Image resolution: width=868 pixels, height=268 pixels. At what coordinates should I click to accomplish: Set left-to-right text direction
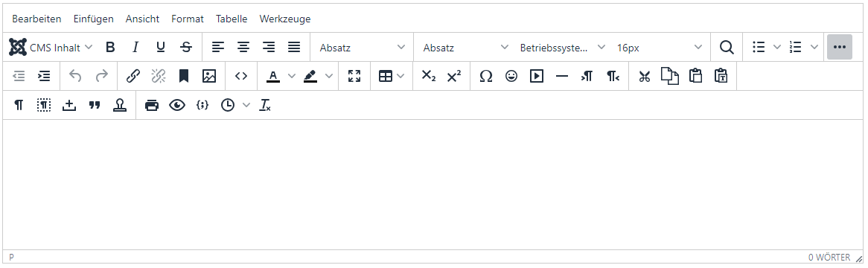pos(587,77)
